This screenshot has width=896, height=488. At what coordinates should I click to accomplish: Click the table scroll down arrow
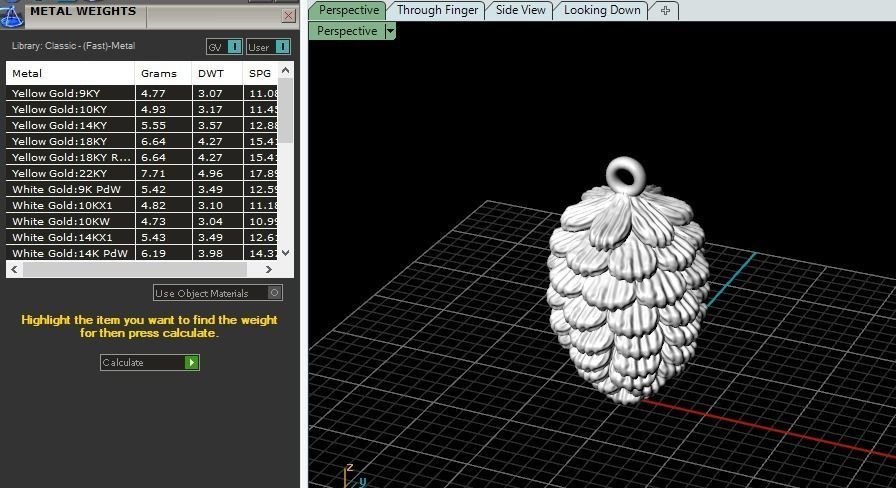[x=286, y=253]
